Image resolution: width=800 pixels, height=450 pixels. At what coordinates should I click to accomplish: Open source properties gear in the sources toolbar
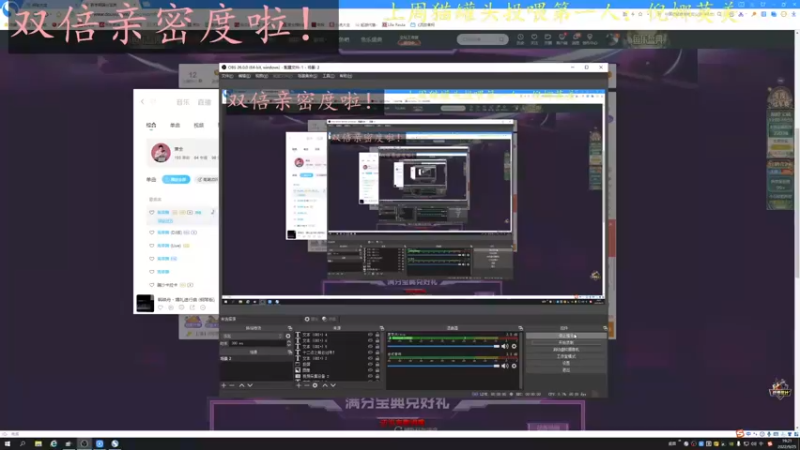click(315, 385)
